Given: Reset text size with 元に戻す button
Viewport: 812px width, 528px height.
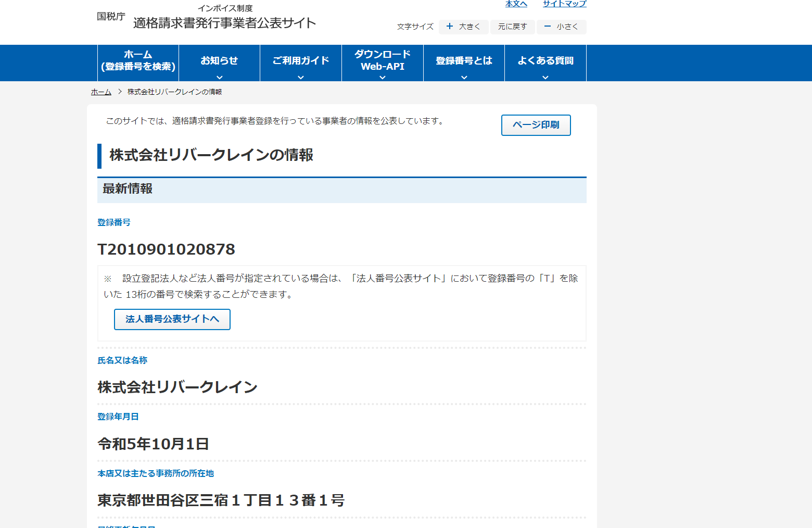Looking at the screenshot, I should tap(512, 27).
